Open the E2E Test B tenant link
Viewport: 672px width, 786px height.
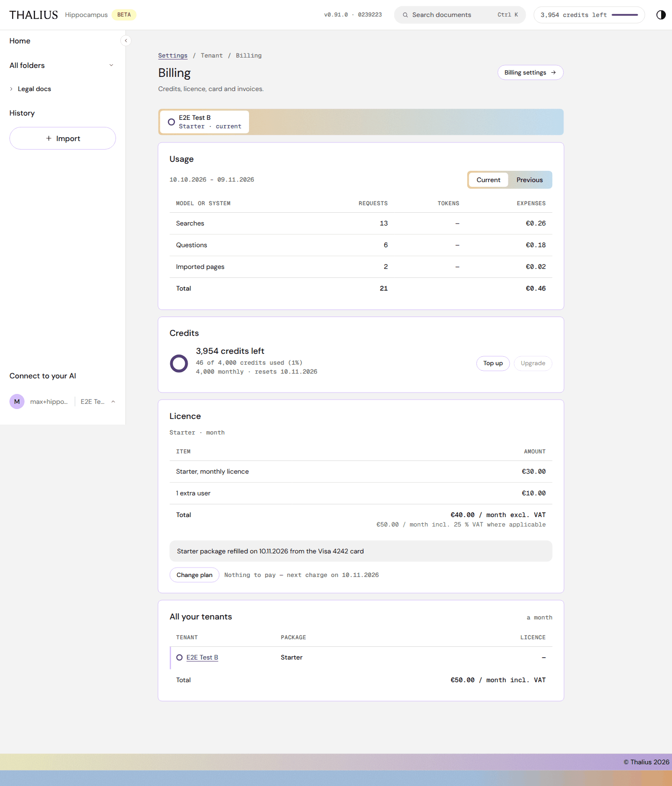click(202, 657)
